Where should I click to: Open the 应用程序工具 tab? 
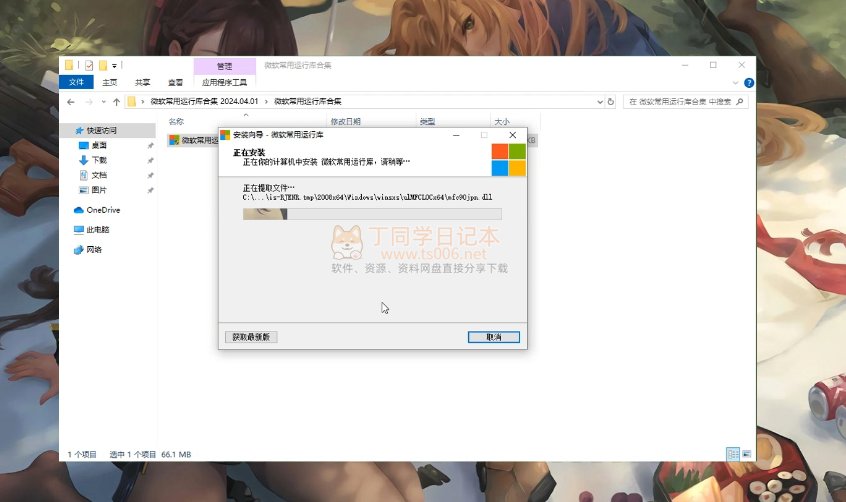coord(224,82)
